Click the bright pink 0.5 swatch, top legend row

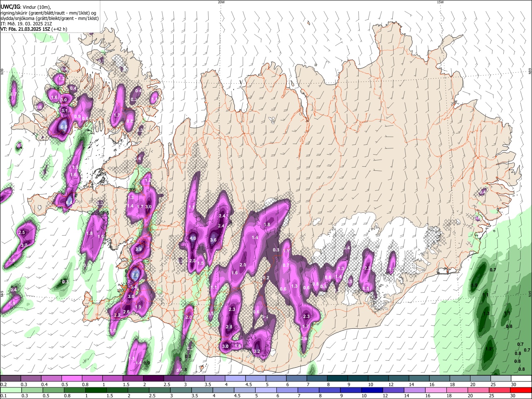[71, 379]
